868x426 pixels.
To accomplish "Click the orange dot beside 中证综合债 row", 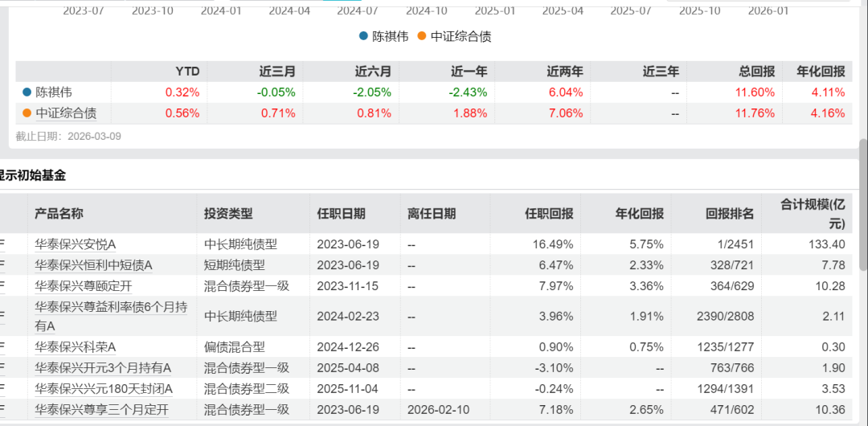I will [27, 113].
